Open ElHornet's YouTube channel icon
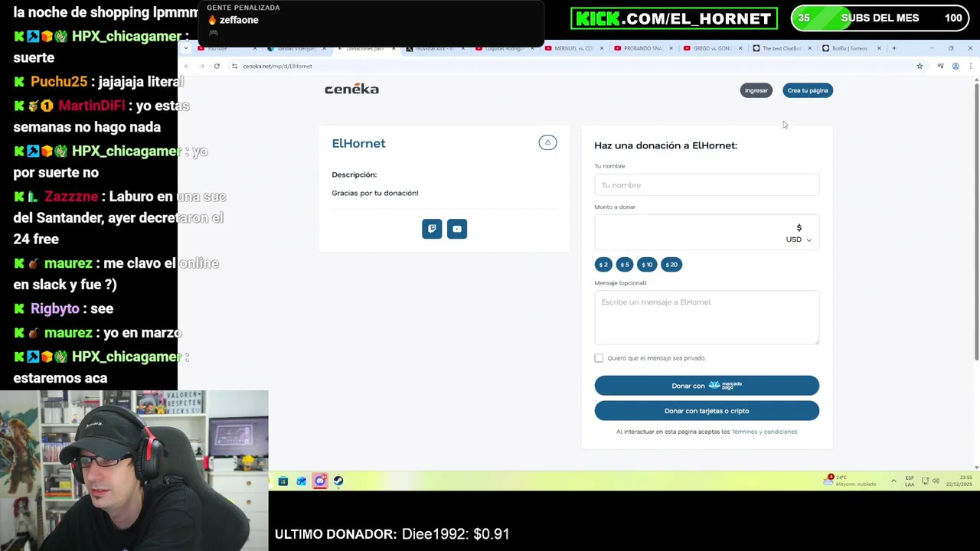The width and height of the screenshot is (980, 551). coord(457,229)
